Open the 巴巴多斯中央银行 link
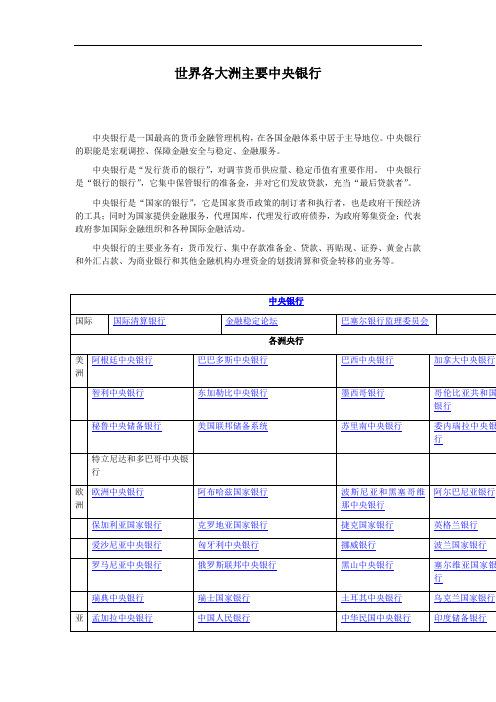 click(233, 360)
